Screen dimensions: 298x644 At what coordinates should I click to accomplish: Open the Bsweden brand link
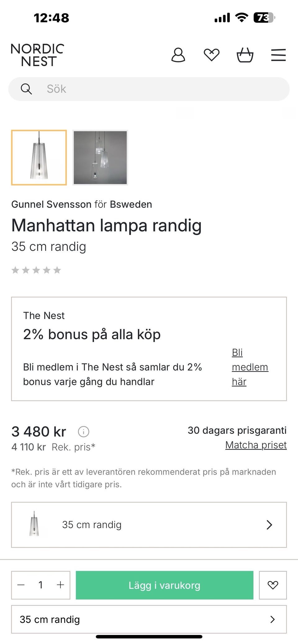pos(131,204)
